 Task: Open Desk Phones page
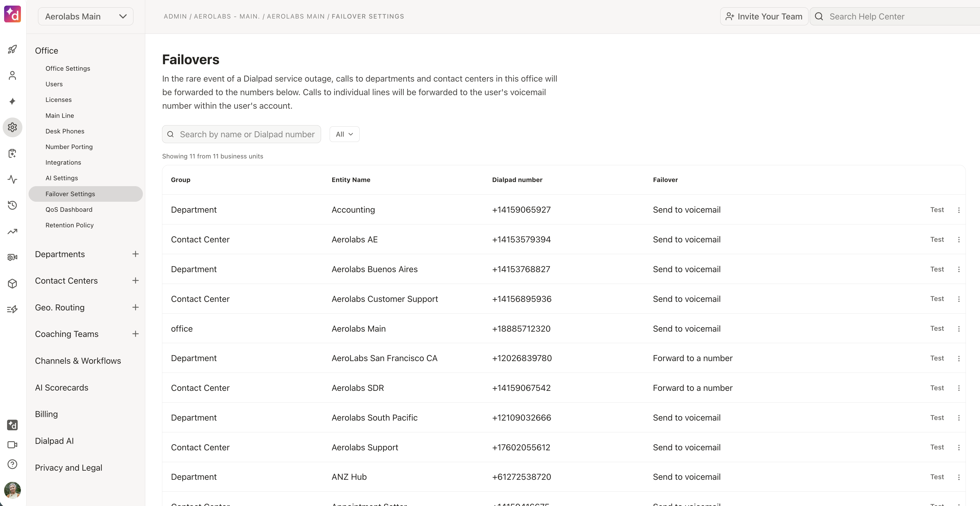click(x=65, y=131)
